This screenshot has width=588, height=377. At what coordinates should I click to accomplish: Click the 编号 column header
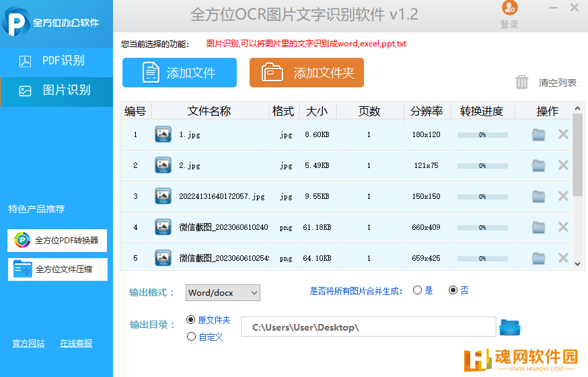[x=136, y=111]
